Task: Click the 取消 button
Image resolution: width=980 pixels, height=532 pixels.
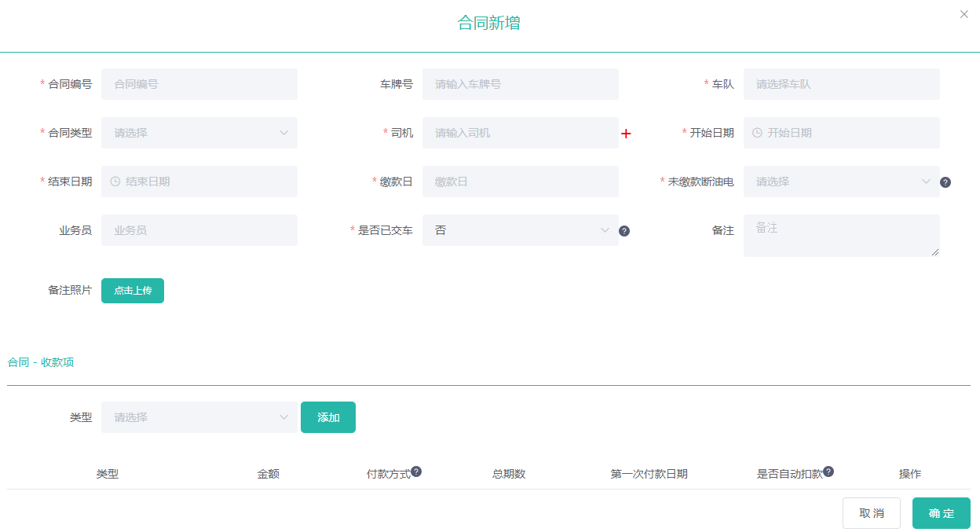Action: point(871,513)
